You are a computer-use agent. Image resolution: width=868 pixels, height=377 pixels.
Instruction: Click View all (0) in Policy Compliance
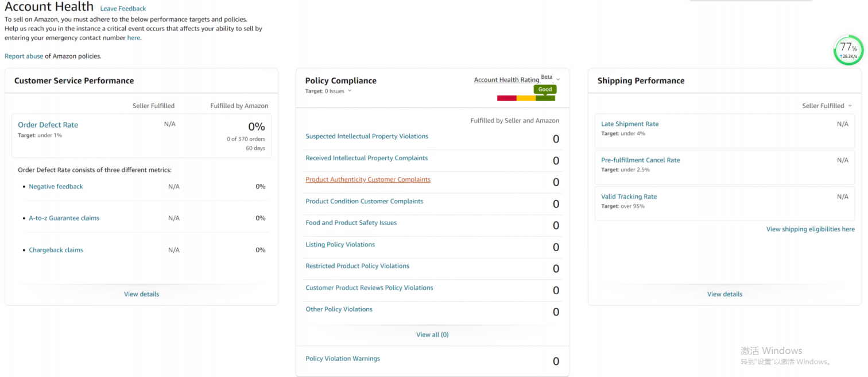[432, 334]
